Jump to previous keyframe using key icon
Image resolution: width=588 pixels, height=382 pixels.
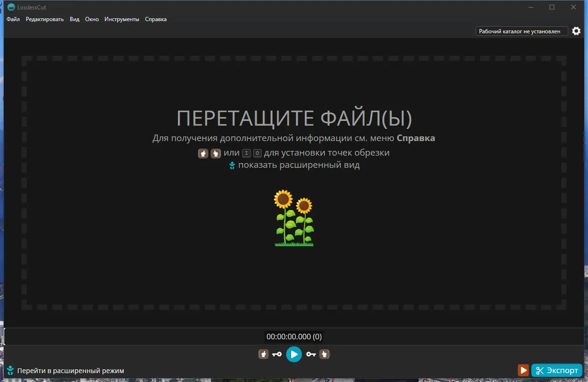click(x=277, y=354)
